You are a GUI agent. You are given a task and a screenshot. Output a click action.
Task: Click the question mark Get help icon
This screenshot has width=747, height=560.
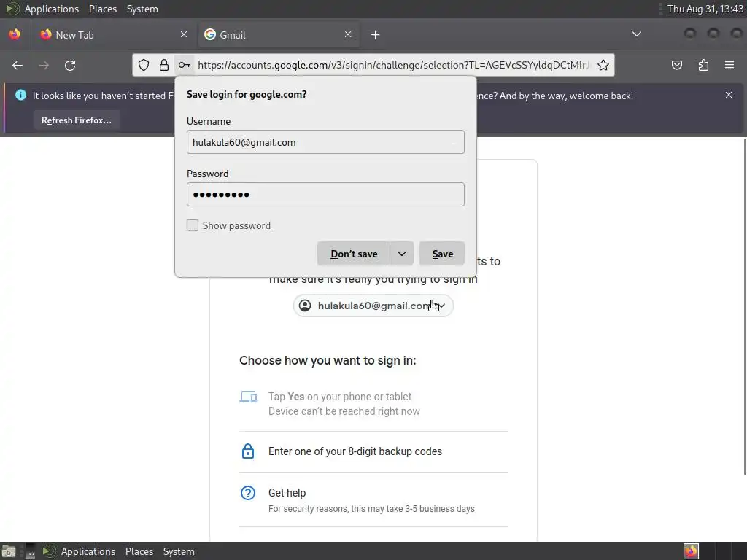(248, 493)
